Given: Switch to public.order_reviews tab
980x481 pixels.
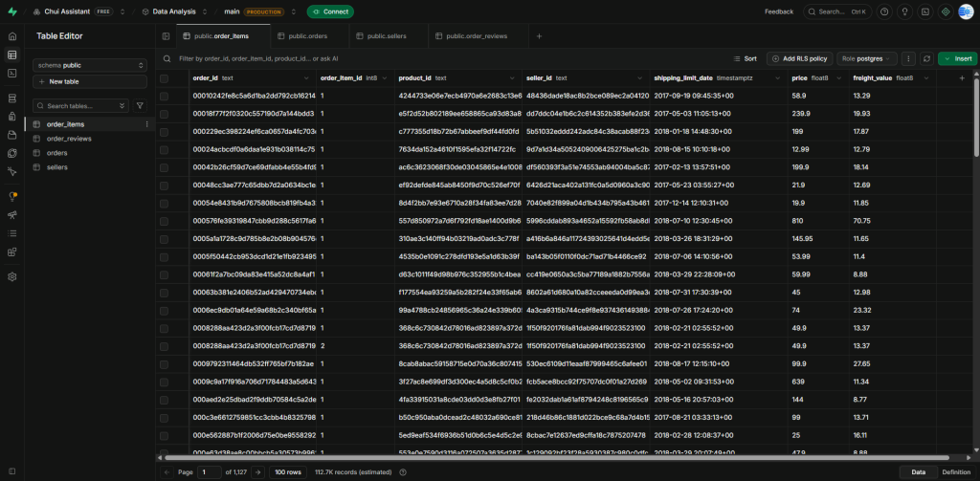Looking at the screenshot, I should click(x=479, y=36).
